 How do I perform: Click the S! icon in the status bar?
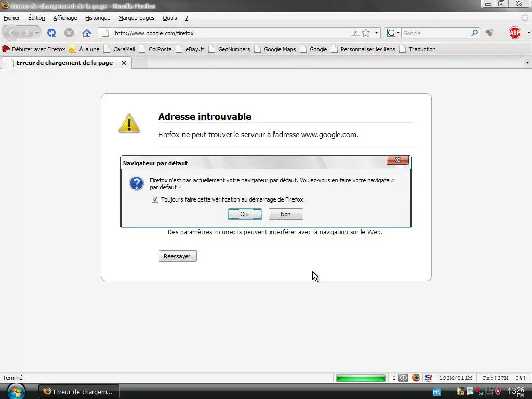coord(428,378)
